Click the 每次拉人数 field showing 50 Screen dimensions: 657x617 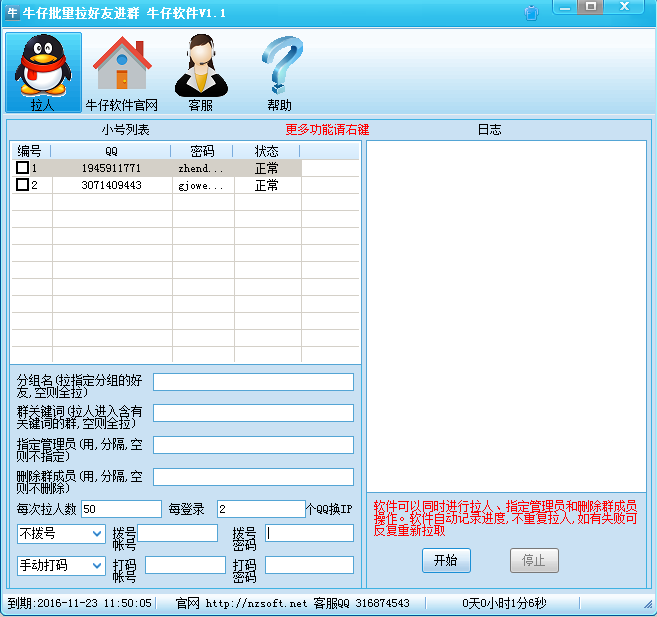pyautogui.click(x=121, y=509)
